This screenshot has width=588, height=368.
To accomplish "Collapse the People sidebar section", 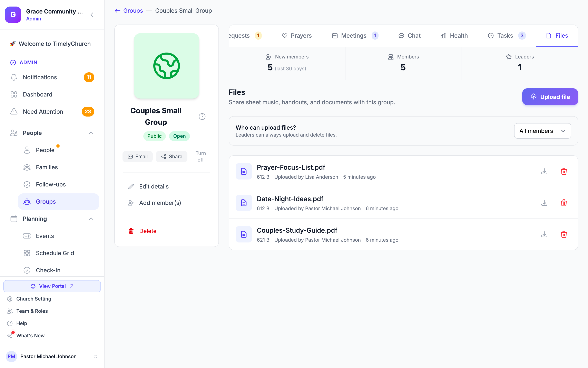I will [91, 133].
